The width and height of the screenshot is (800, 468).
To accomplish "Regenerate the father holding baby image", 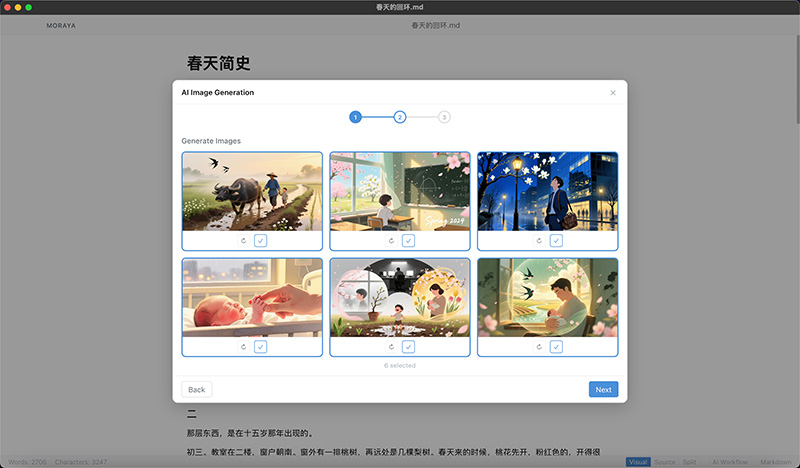I will pyautogui.click(x=540, y=347).
